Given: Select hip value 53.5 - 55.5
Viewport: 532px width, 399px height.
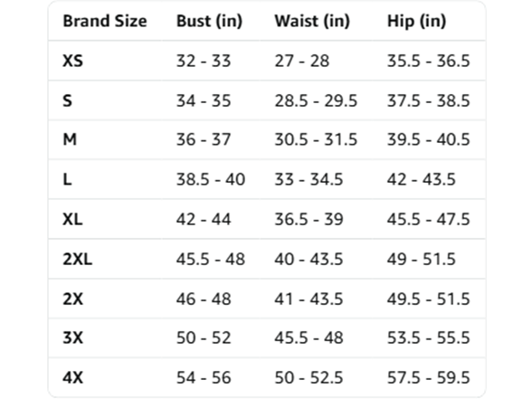Looking at the screenshot, I should pos(429,338).
